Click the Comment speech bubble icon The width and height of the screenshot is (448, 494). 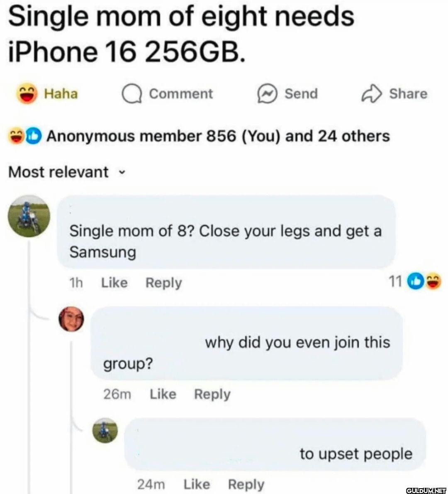coord(132,94)
